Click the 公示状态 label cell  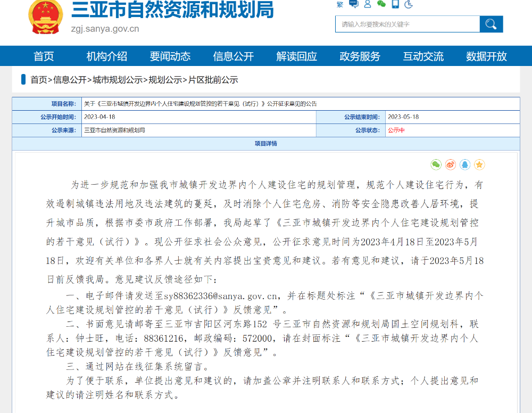[351, 130]
